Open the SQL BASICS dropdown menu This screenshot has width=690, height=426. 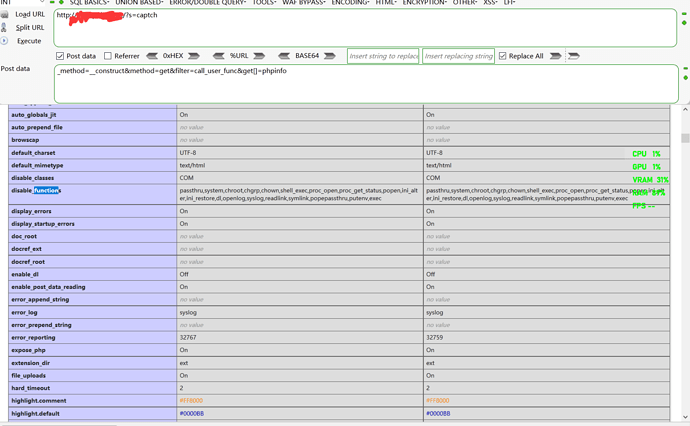coord(89,2)
